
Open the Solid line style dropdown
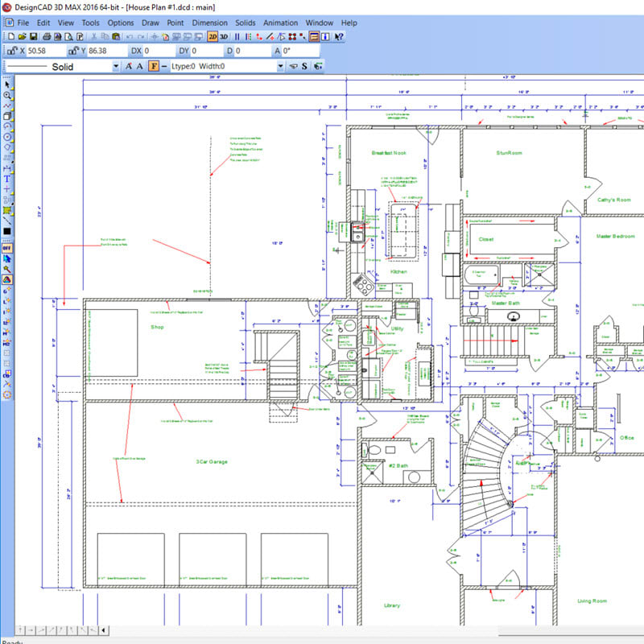pyautogui.click(x=116, y=66)
